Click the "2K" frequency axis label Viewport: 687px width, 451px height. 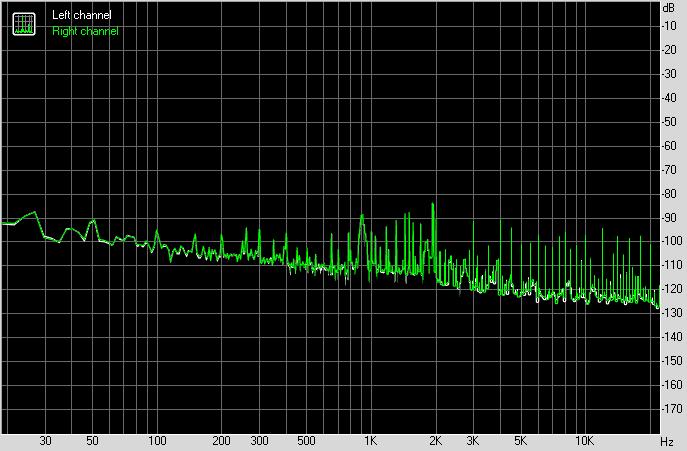click(x=436, y=441)
